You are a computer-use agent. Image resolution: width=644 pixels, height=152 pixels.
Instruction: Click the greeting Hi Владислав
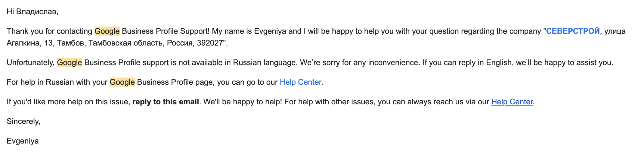click(x=32, y=12)
